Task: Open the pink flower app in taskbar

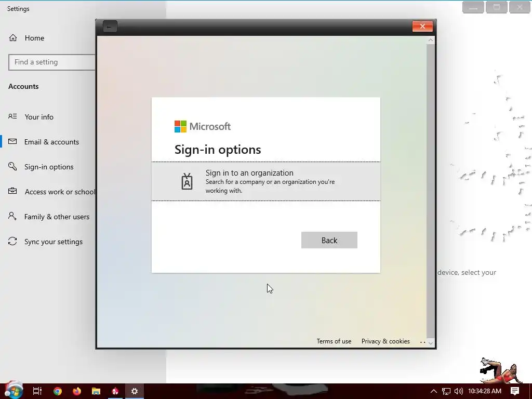Action: click(x=115, y=391)
